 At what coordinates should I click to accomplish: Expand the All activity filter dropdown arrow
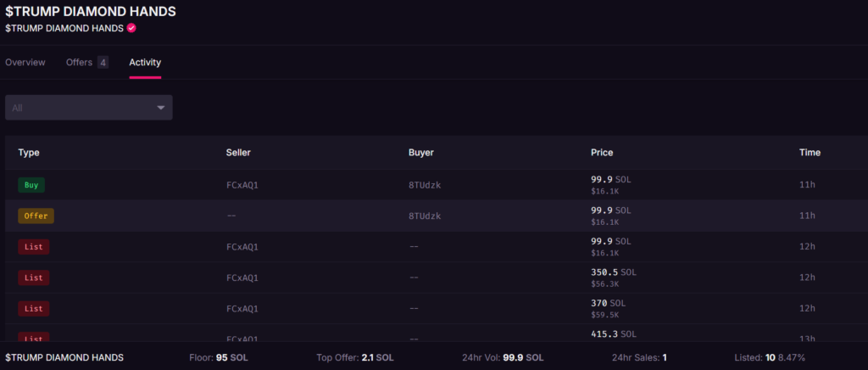[161, 108]
